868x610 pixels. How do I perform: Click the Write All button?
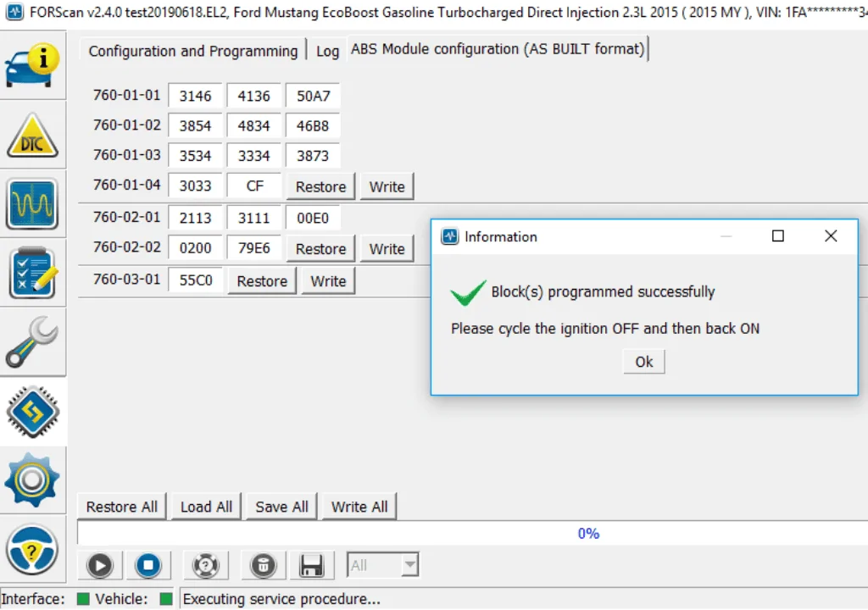(x=359, y=507)
